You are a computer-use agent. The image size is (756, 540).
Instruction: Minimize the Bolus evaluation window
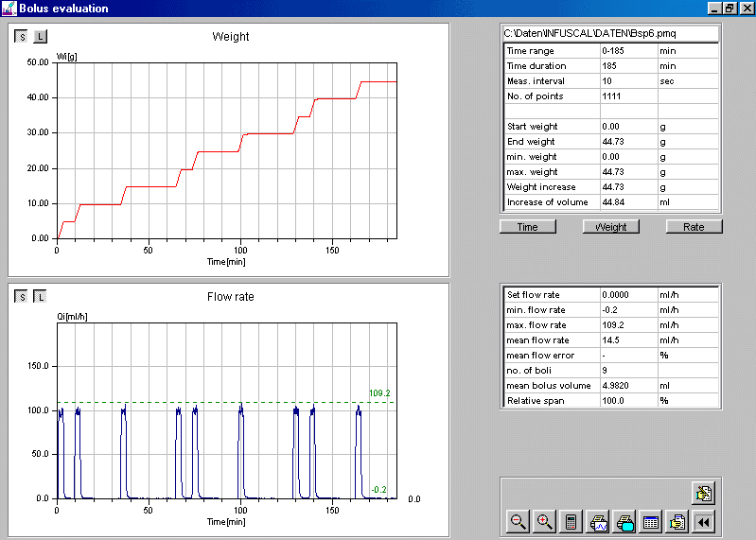(714, 9)
